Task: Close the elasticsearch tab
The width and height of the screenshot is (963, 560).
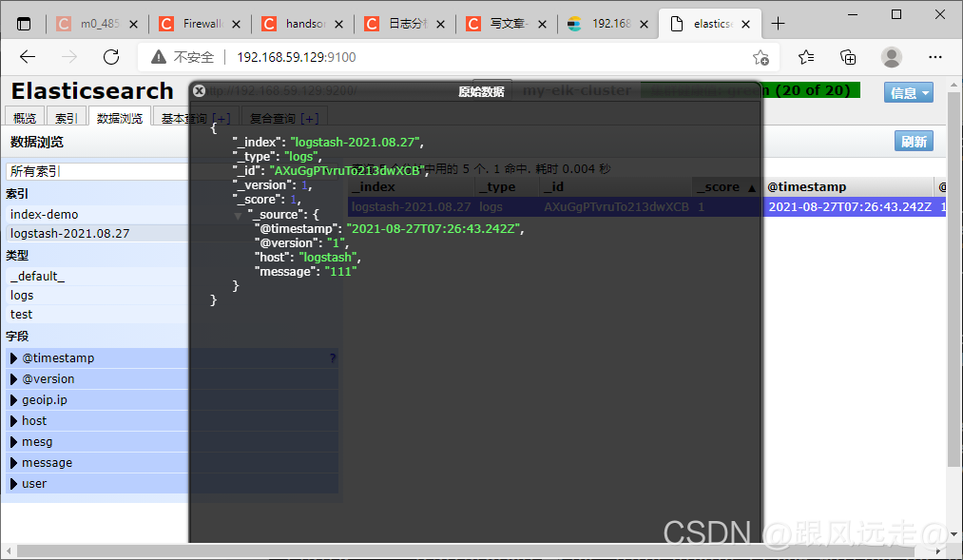Action: tap(745, 24)
